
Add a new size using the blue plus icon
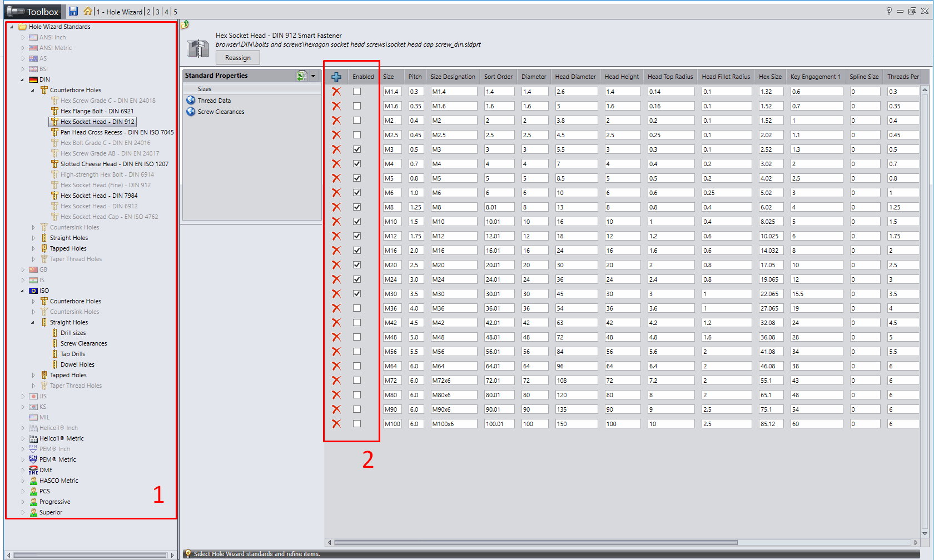(x=336, y=77)
